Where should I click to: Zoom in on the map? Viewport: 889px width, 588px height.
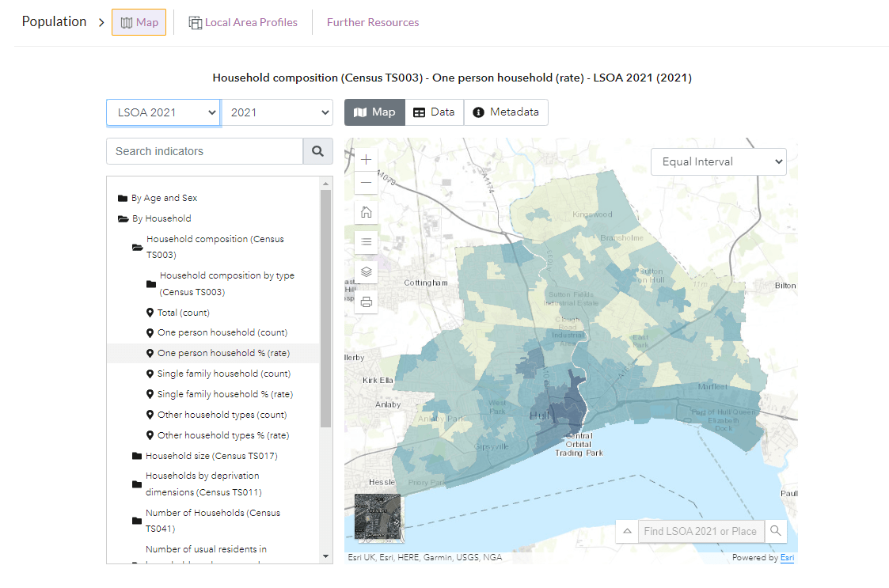coord(366,158)
